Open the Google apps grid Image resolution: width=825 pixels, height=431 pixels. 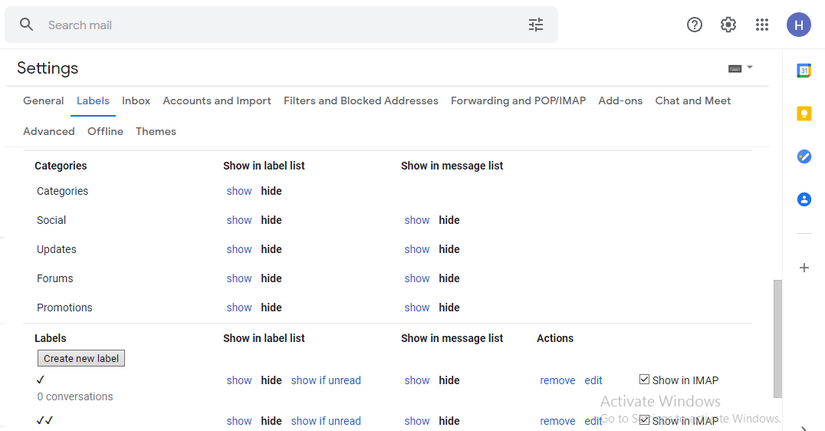point(762,25)
